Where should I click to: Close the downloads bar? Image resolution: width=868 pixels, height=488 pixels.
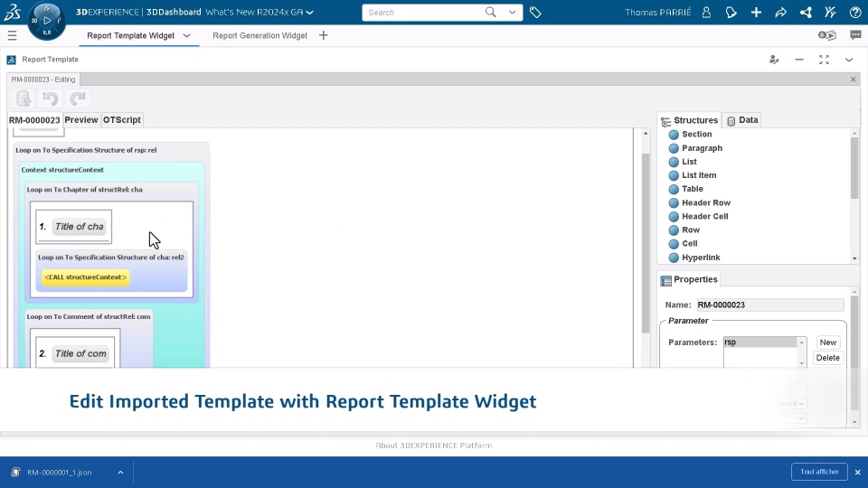(857, 473)
